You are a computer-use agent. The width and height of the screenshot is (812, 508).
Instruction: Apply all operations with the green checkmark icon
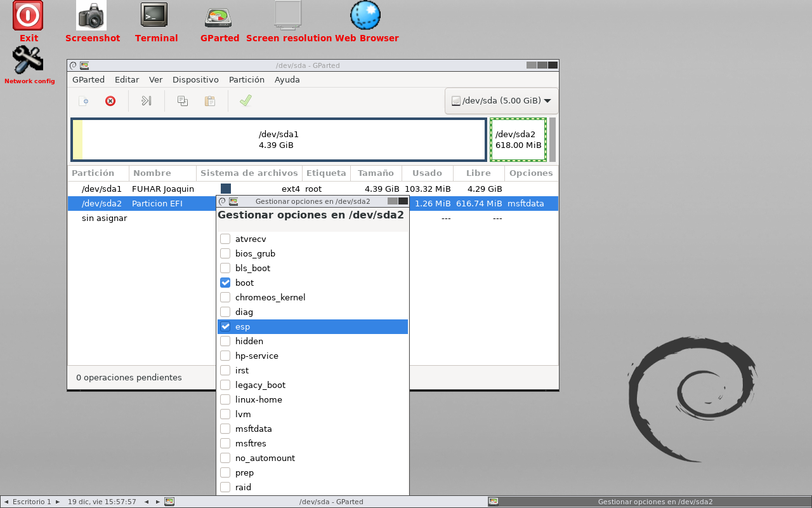coord(246,101)
